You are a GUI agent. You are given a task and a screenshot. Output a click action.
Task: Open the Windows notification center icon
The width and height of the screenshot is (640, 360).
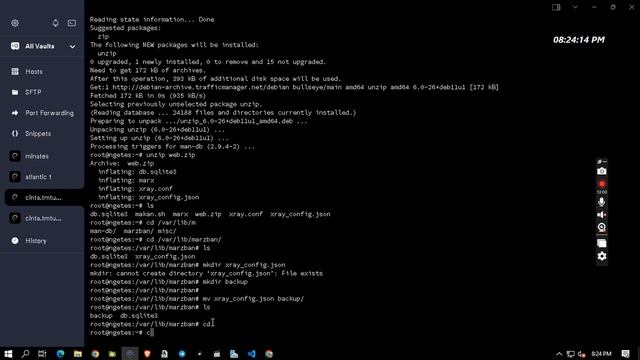tap(625, 354)
